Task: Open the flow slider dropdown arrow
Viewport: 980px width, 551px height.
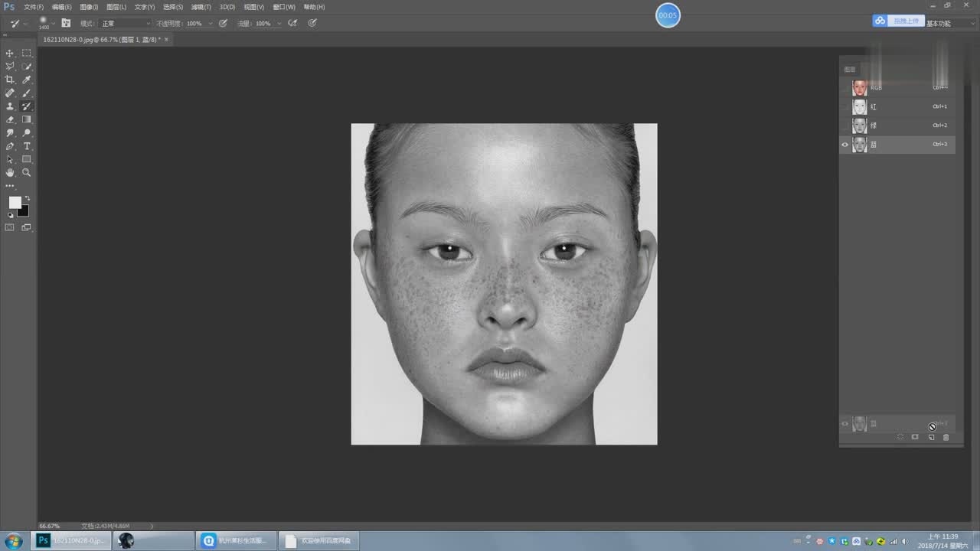Action: (x=279, y=24)
